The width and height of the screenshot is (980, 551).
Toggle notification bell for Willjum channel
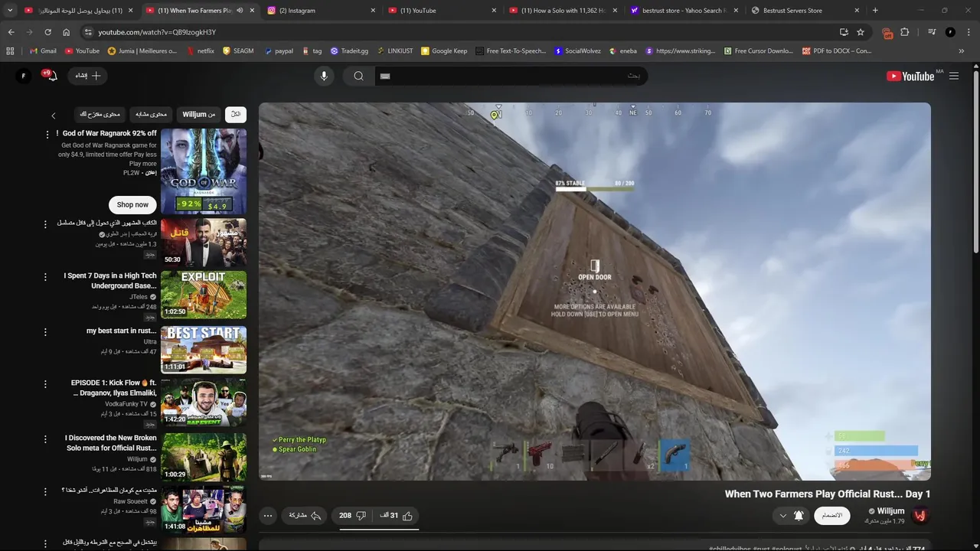pos(799,516)
